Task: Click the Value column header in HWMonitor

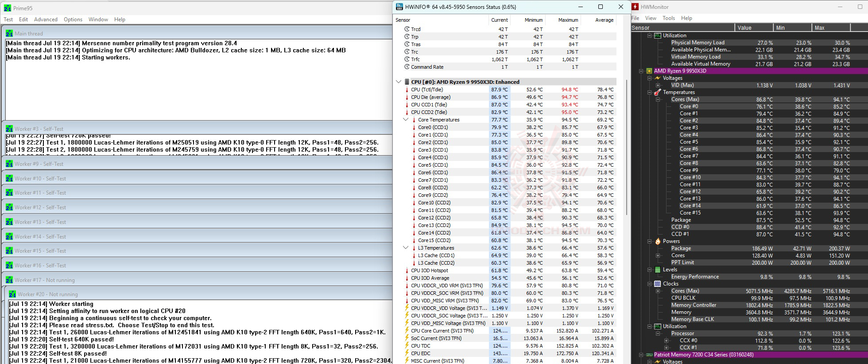Action: tap(754, 27)
